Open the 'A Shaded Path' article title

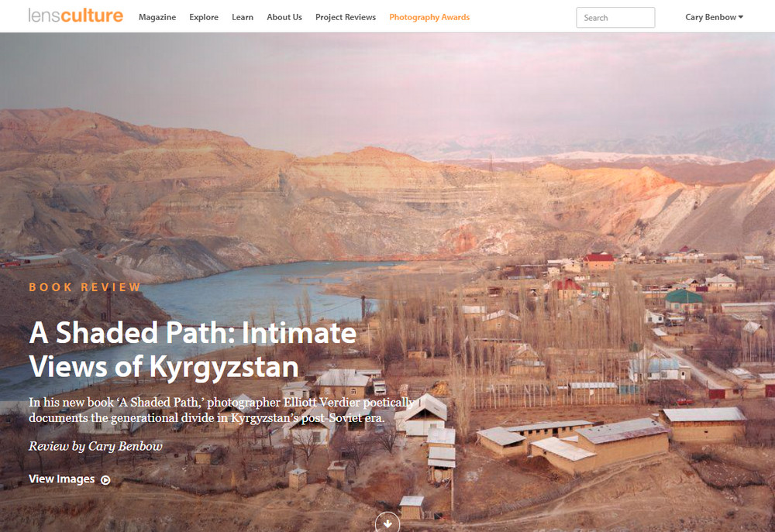tap(193, 349)
